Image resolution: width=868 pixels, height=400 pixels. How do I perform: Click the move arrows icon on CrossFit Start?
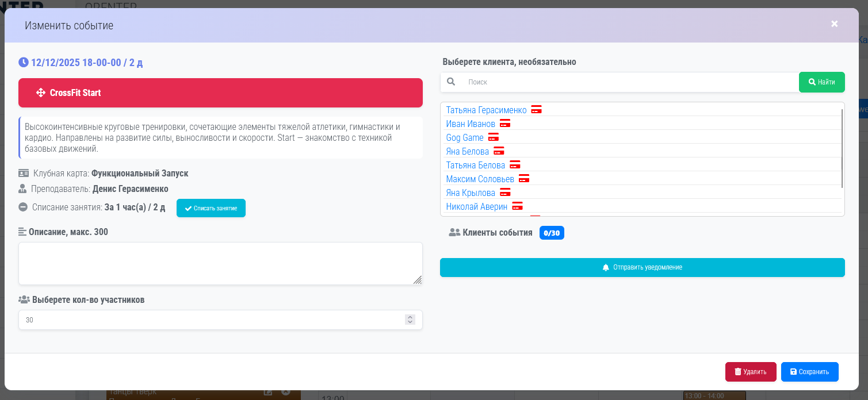click(41, 93)
